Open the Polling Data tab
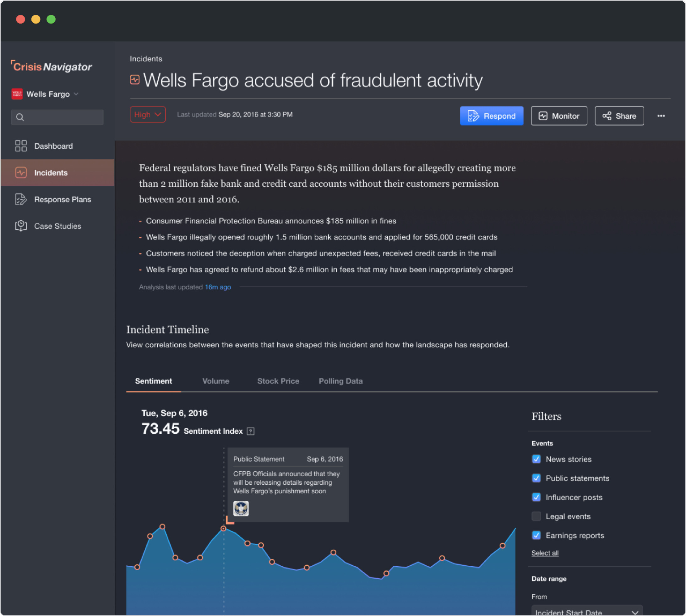Screen dimensions: 686x616 click(340, 381)
